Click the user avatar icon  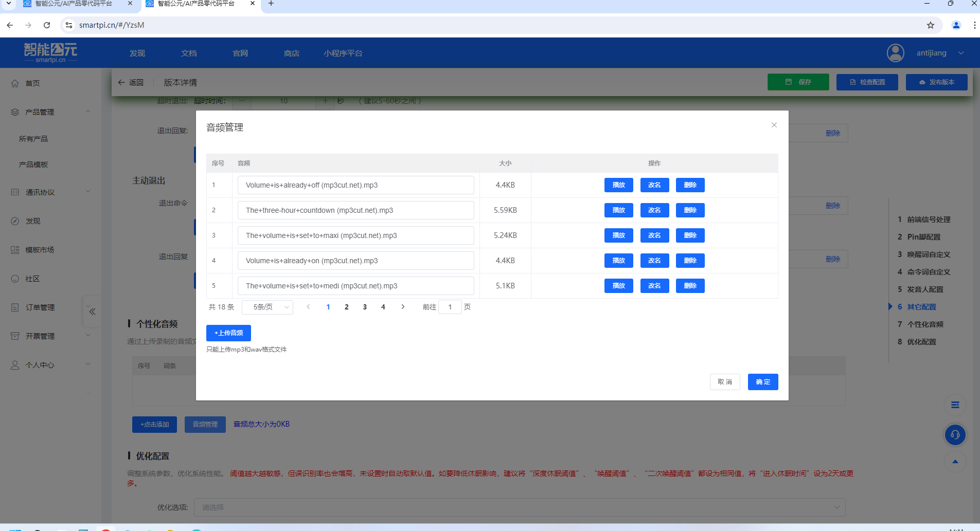[x=895, y=53]
